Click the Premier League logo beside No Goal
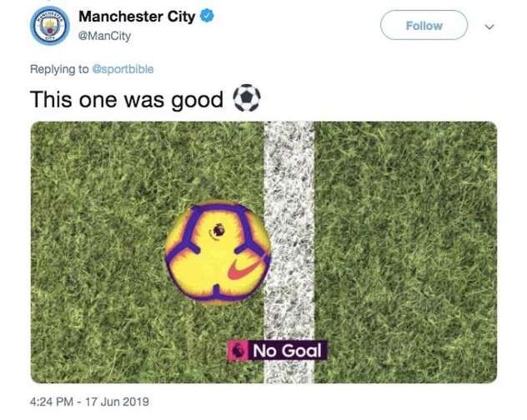 (x=238, y=351)
